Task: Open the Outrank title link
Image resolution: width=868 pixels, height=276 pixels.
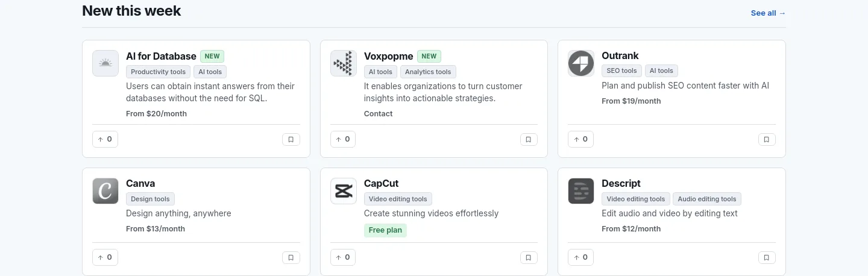Action: (620, 55)
